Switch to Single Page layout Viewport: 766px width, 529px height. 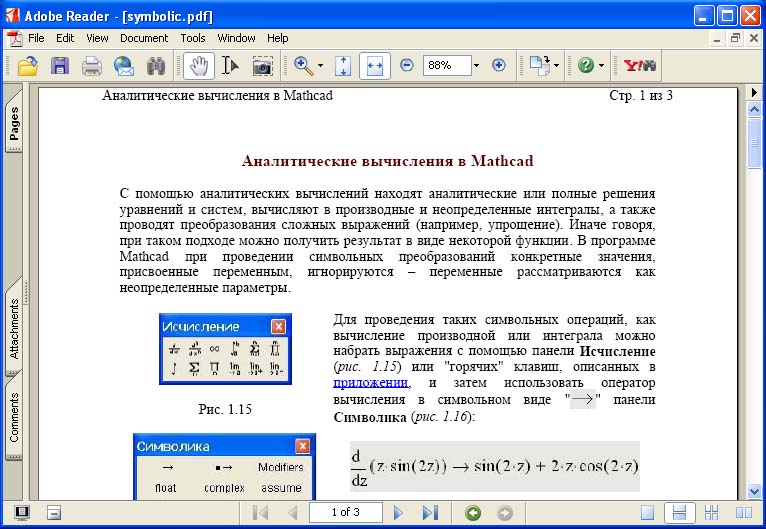point(647,513)
